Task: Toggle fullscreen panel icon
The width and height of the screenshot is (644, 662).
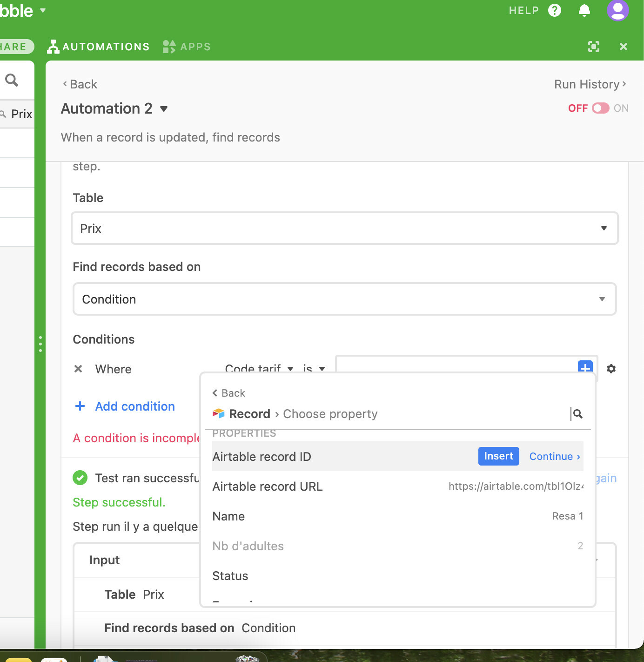Action: pos(594,47)
